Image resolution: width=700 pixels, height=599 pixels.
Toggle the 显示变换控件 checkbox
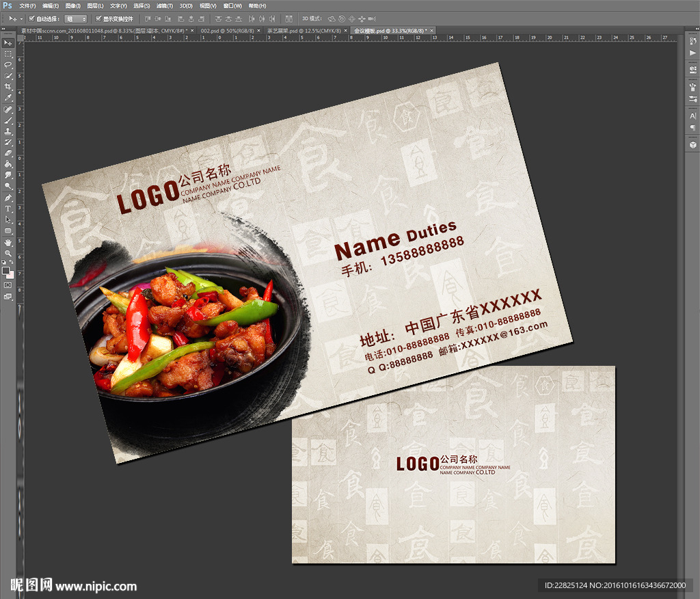pyautogui.click(x=98, y=18)
